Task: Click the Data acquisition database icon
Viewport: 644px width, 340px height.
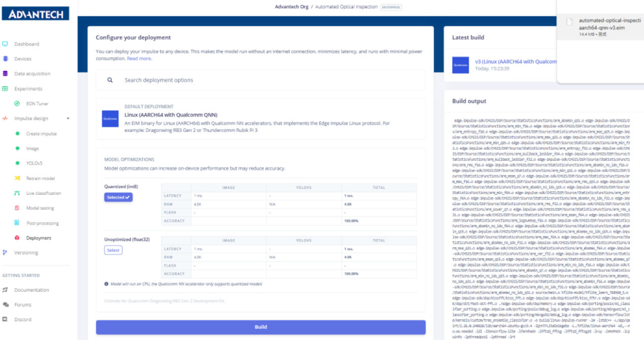Action: (x=5, y=74)
